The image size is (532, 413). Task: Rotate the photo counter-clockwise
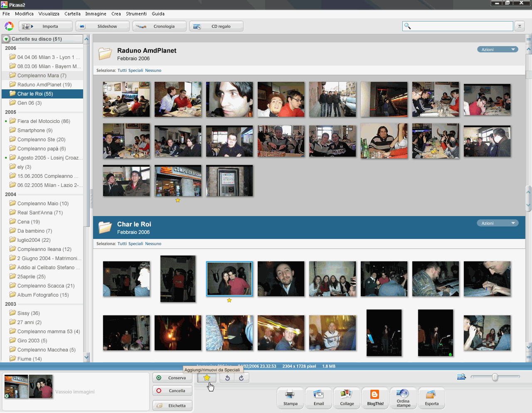tap(227, 378)
